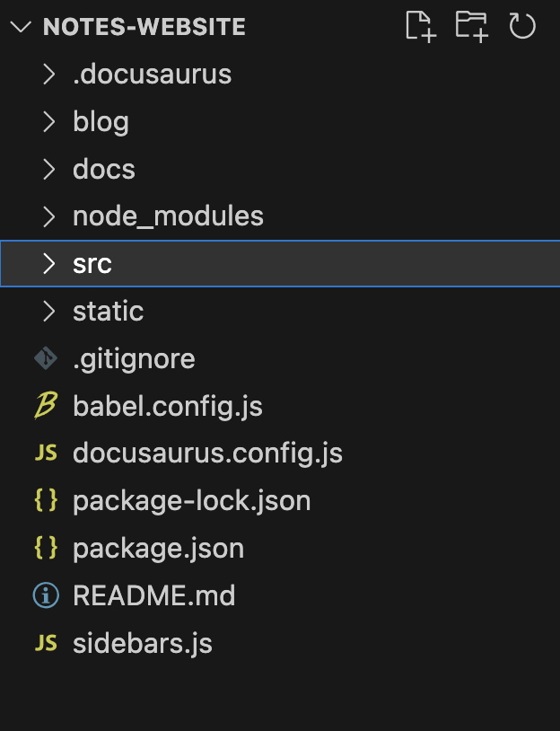Click the NOTES-WEBSITE section title
Image resolution: width=560 pixels, height=731 pixels.
coord(144,27)
